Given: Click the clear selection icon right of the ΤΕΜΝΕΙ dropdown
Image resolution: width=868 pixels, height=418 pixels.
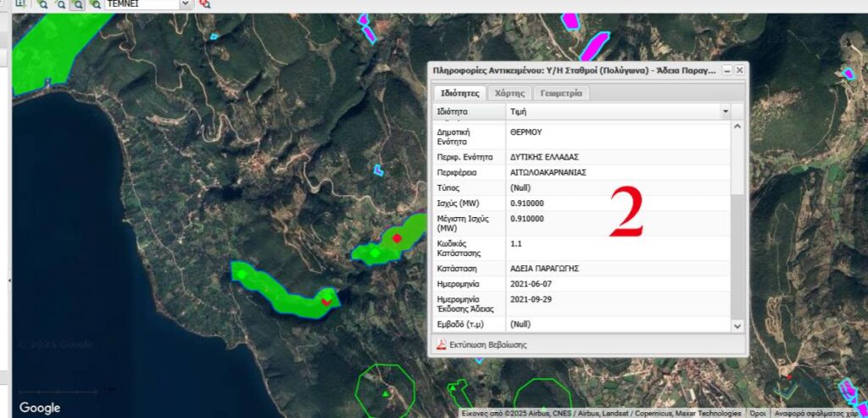Looking at the screenshot, I should 204,3.
